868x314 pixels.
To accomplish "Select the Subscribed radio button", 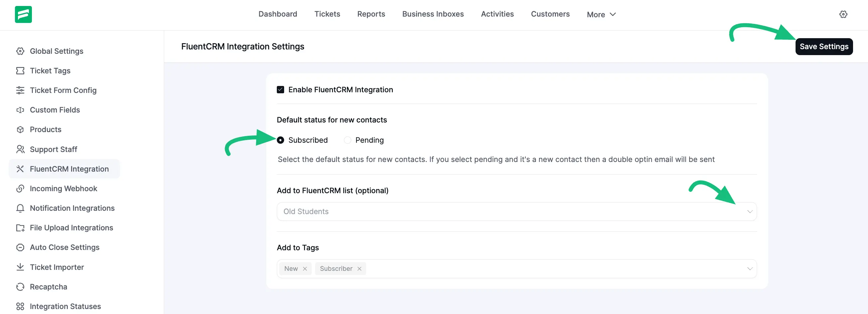I will click(x=281, y=140).
